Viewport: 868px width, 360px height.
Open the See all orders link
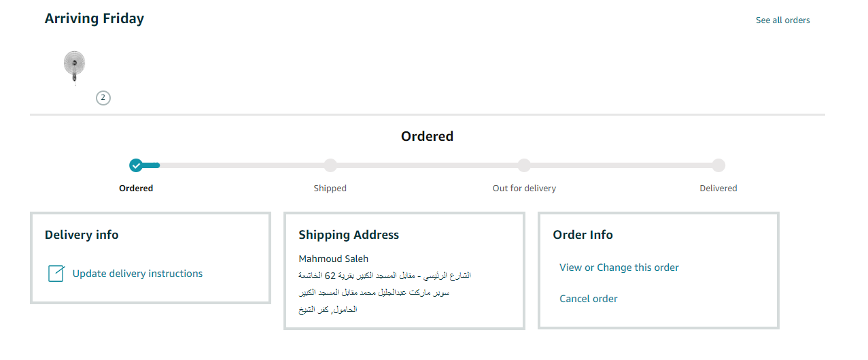(782, 20)
